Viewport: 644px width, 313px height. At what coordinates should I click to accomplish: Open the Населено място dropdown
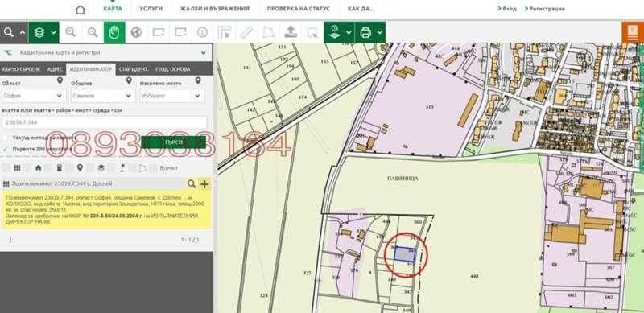(x=171, y=96)
